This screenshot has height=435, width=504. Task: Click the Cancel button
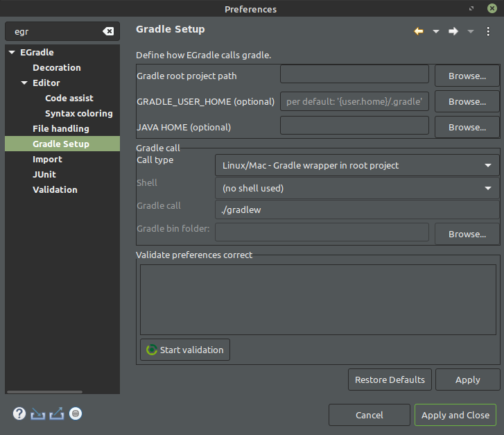click(370, 415)
